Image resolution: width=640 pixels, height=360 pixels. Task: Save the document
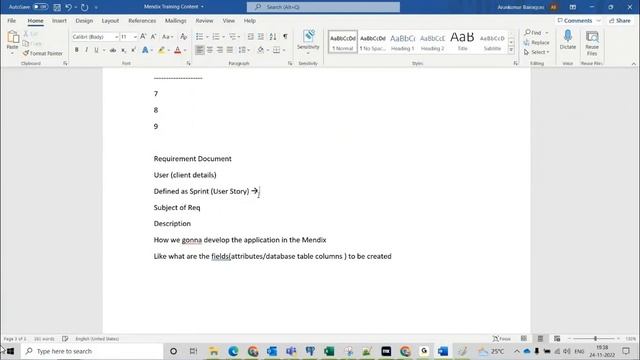(57, 7)
